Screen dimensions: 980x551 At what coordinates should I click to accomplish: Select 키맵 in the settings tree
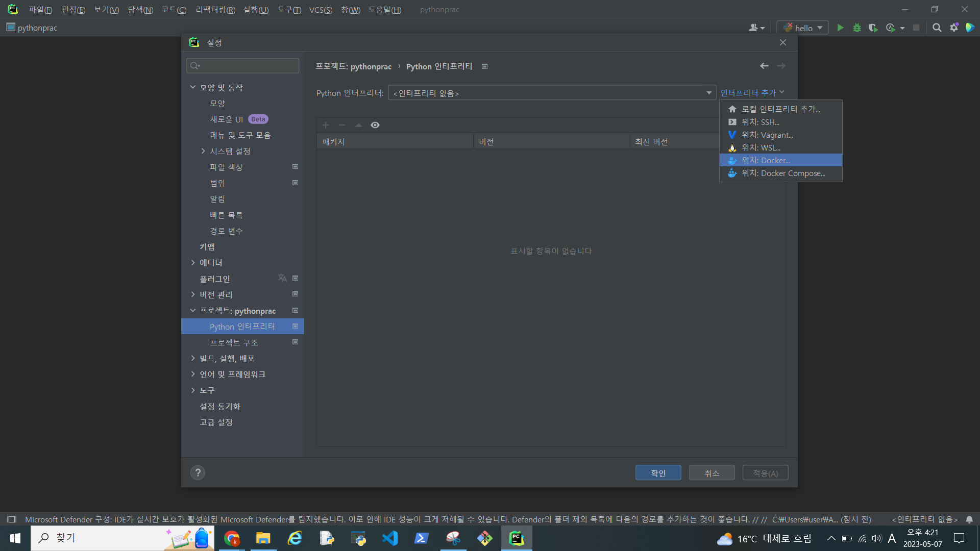click(x=242, y=246)
